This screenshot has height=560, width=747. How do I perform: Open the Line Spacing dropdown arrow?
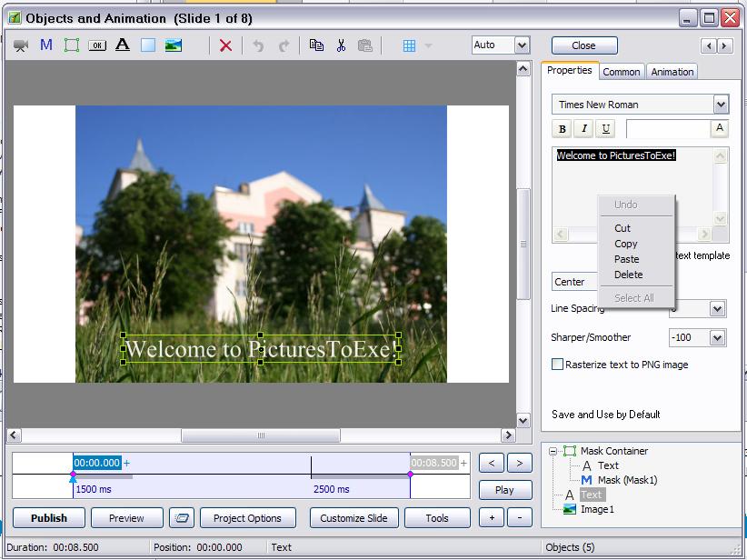coord(717,309)
